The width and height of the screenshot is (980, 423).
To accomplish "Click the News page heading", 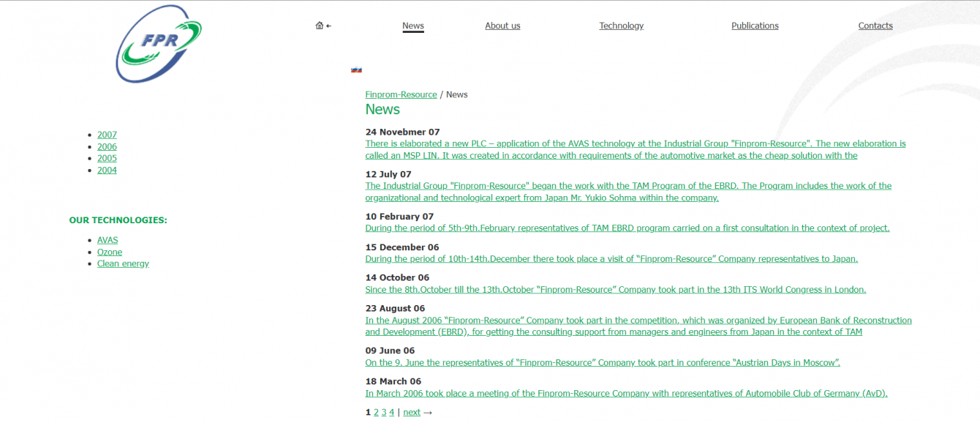I will click(382, 110).
